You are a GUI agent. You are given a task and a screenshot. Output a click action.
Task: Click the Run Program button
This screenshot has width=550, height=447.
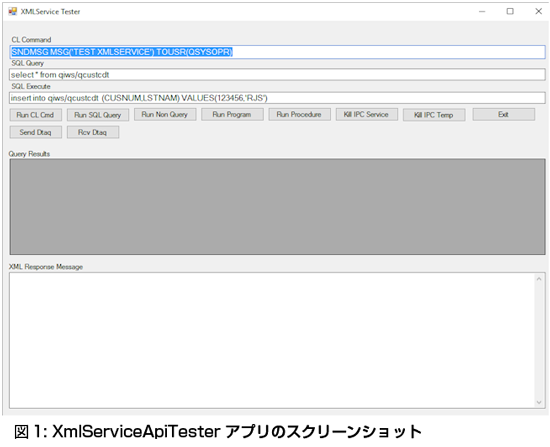click(232, 114)
